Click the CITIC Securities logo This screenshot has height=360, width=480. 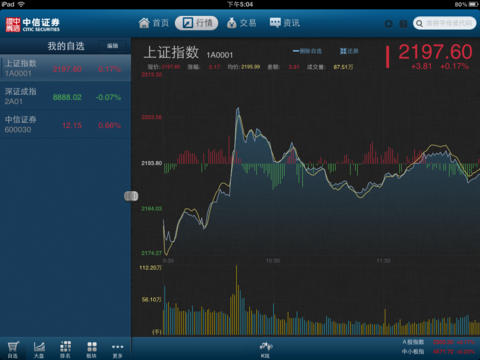pyautogui.click(x=33, y=25)
